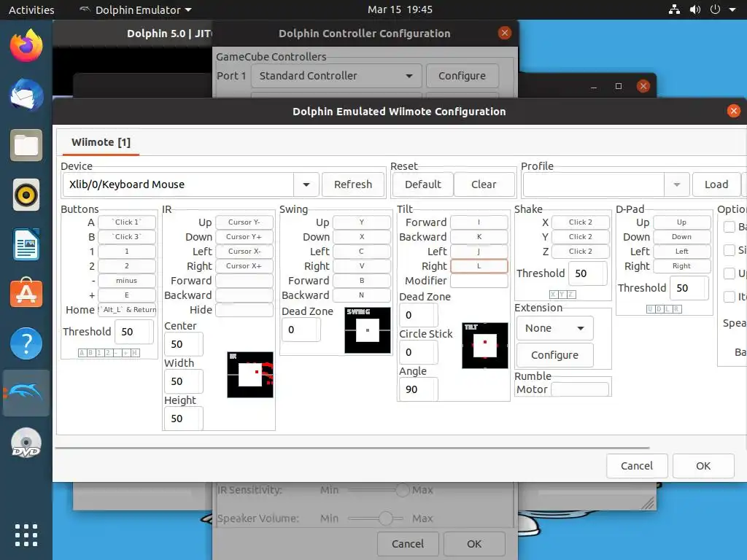Launch Thunderbird mail from the dock
The height and width of the screenshot is (560, 747).
pos(26,96)
